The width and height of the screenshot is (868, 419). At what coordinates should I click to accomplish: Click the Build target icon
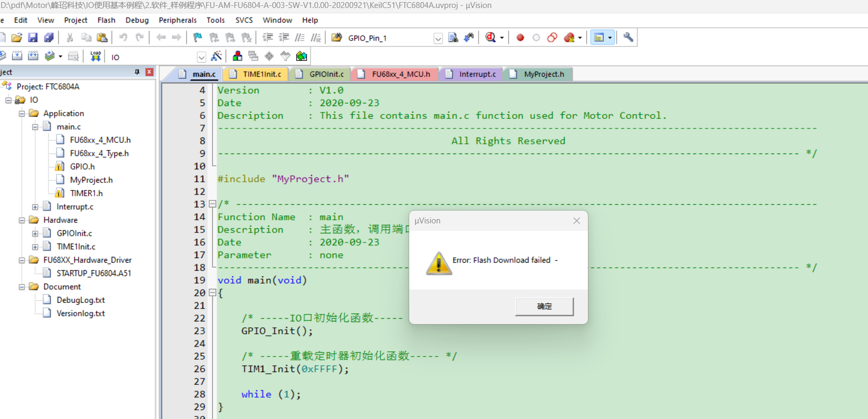point(17,56)
